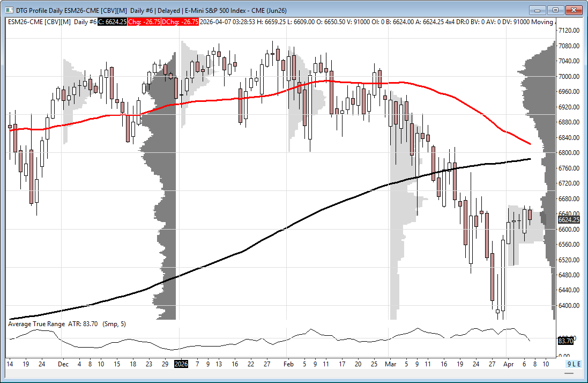This screenshot has height=383, width=588.
Task: Click the Feb label on time axis
Action: click(289, 364)
